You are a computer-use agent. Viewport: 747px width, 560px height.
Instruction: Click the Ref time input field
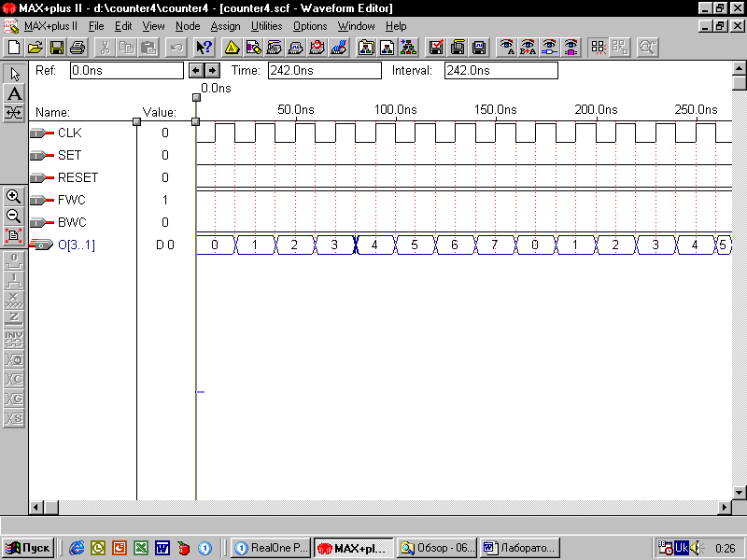(126, 70)
